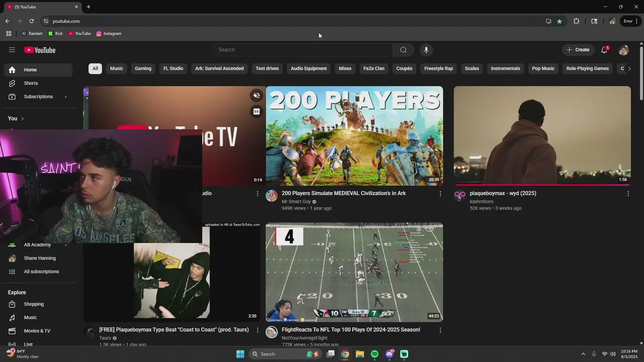
Task: Open 200 Players Simulate MEDIEVAL video title
Action: tap(344, 194)
